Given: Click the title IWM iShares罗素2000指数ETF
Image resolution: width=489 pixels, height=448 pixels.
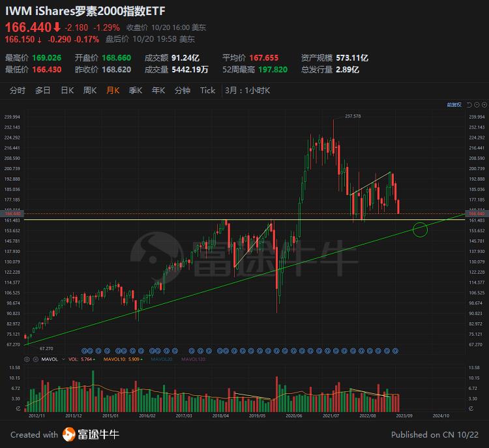Looking at the screenshot, I should point(85,11).
